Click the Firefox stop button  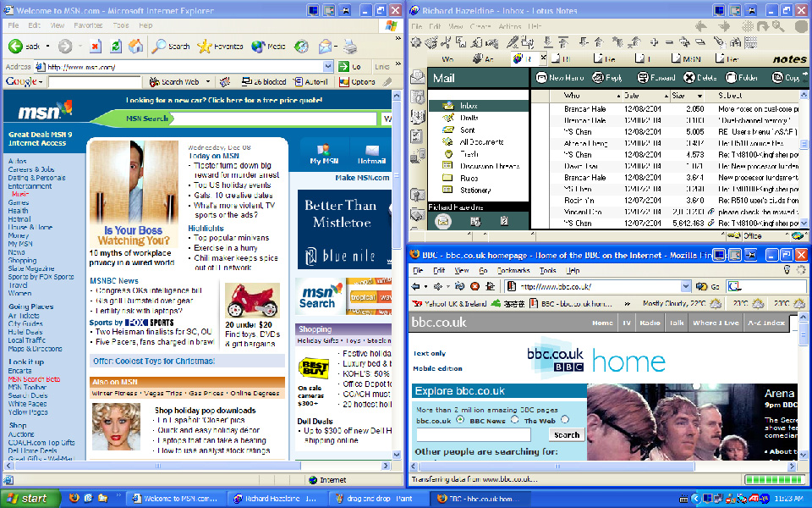coord(475,286)
